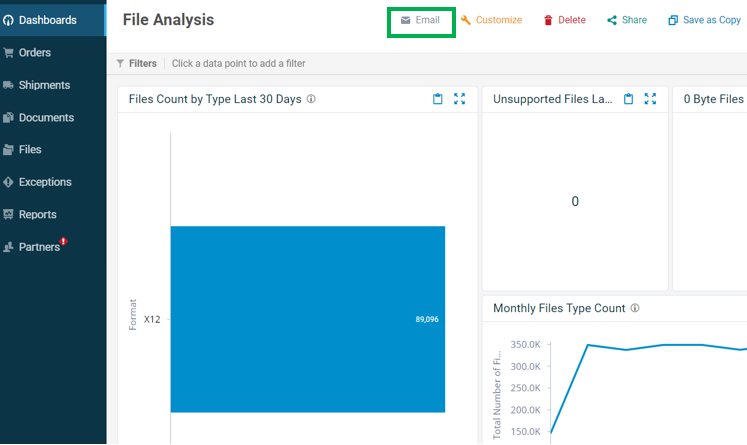This screenshot has width=747, height=445.
Task: Click the Orders cart icon
Action: (x=8, y=52)
